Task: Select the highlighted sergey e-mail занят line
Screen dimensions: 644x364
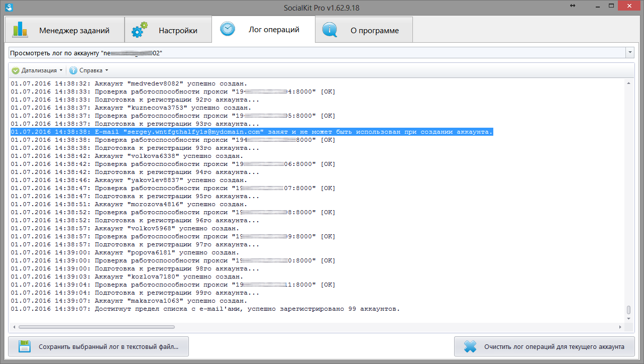Action: click(252, 132)
